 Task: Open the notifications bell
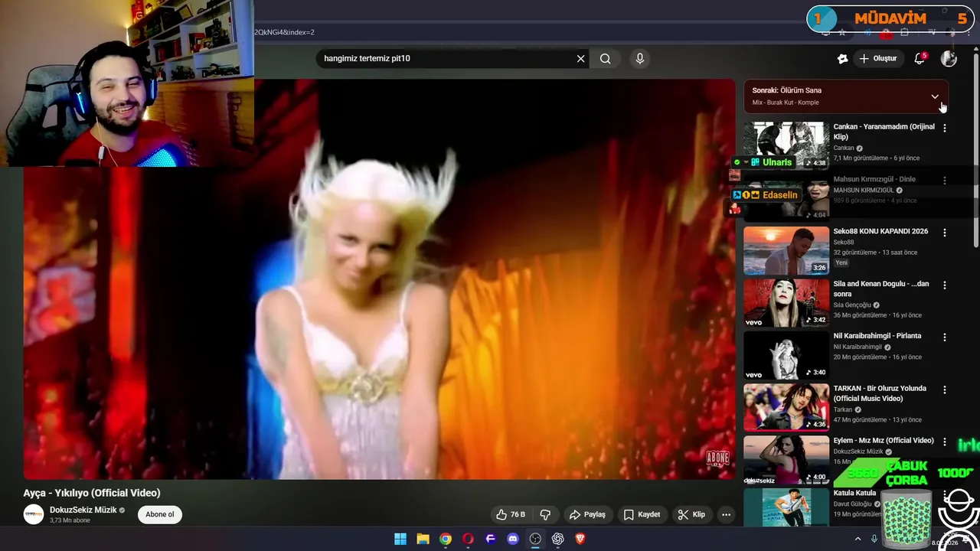[x=920, y=58]
